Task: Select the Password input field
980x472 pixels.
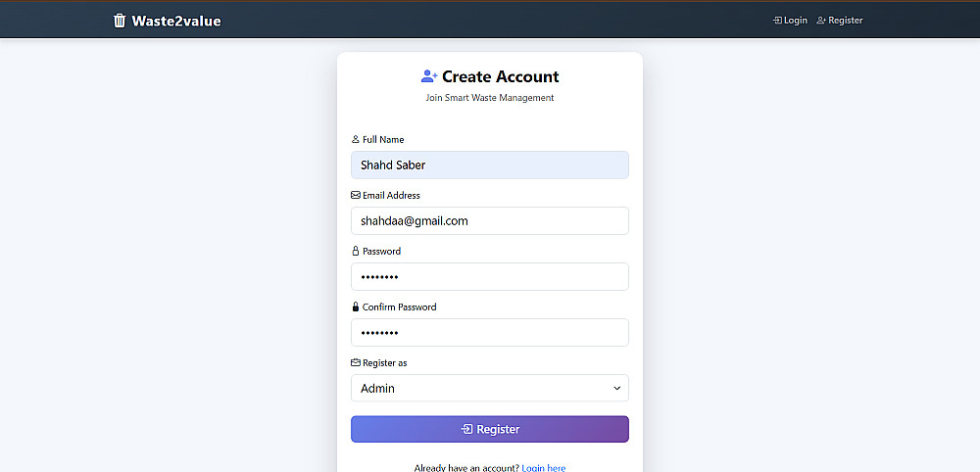Action: pyautogui.click(x=489, y=277)
